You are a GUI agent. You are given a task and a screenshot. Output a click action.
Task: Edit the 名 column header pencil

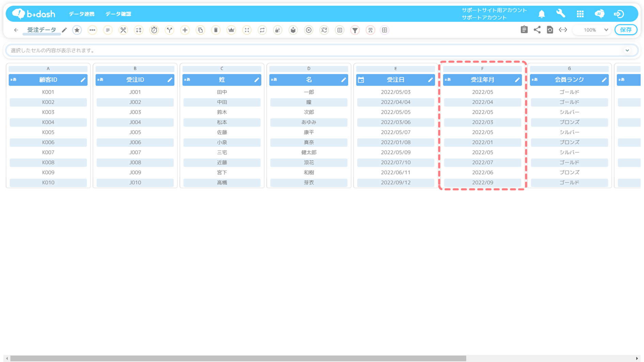point(343,80)
